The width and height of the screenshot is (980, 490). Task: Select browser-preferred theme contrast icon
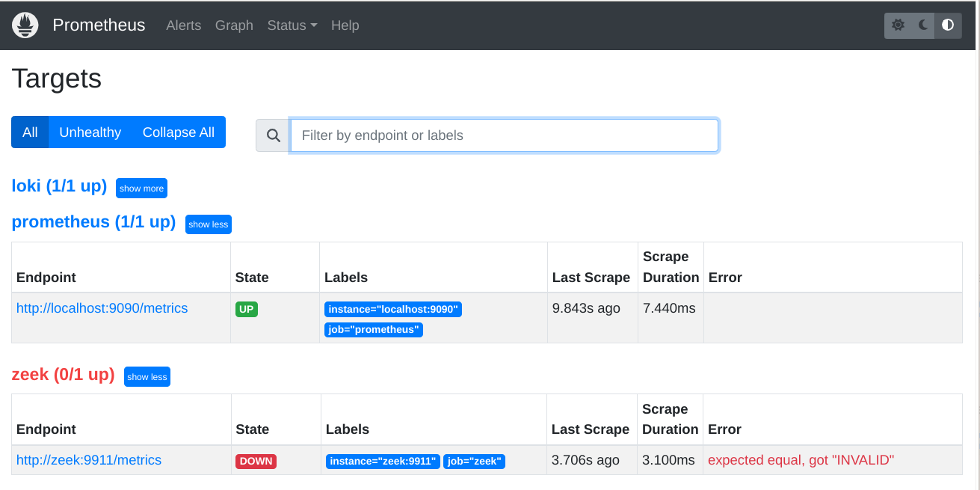pyautogui.click(x=948, y=25)
